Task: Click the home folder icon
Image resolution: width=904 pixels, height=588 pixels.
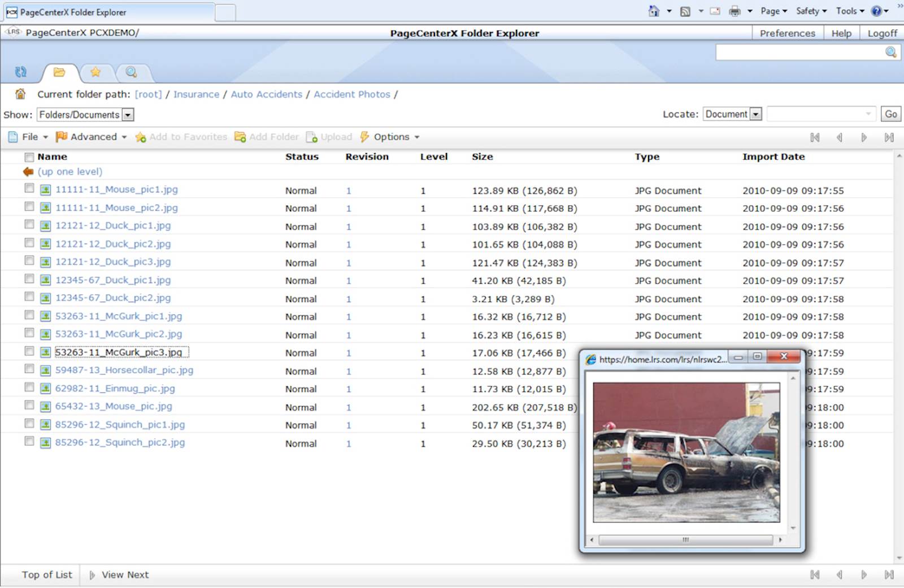Action: tap(20, 94)
